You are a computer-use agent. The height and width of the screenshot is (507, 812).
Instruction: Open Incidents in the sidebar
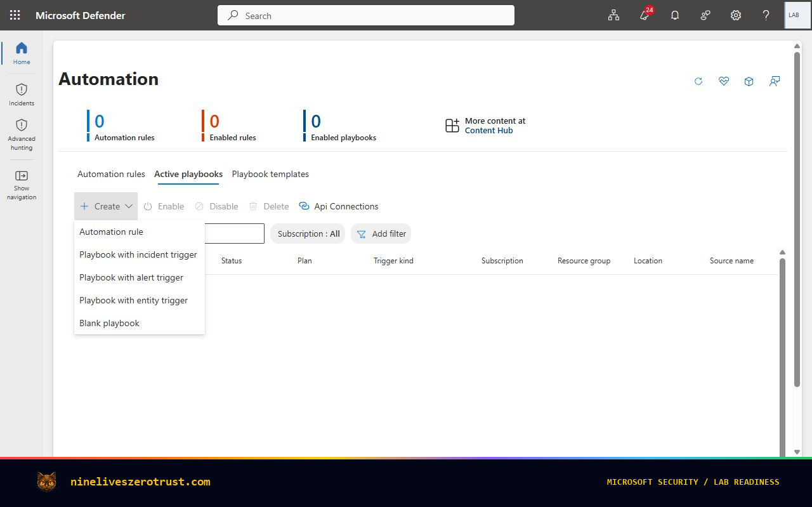pos(22,95)
